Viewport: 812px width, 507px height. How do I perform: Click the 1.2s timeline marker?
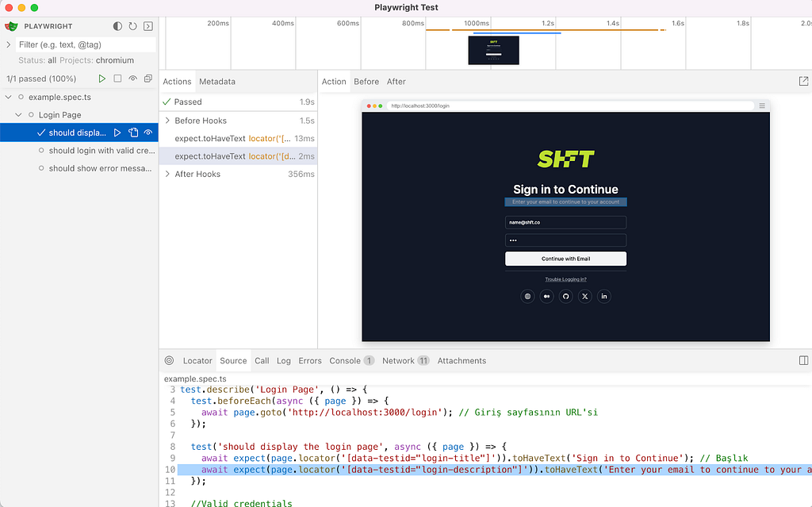click(x=548, y=23)
